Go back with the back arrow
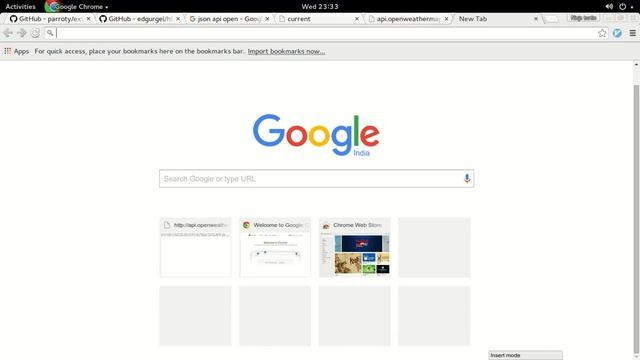This screenshot has height=360, width=640. click(8, 33)
